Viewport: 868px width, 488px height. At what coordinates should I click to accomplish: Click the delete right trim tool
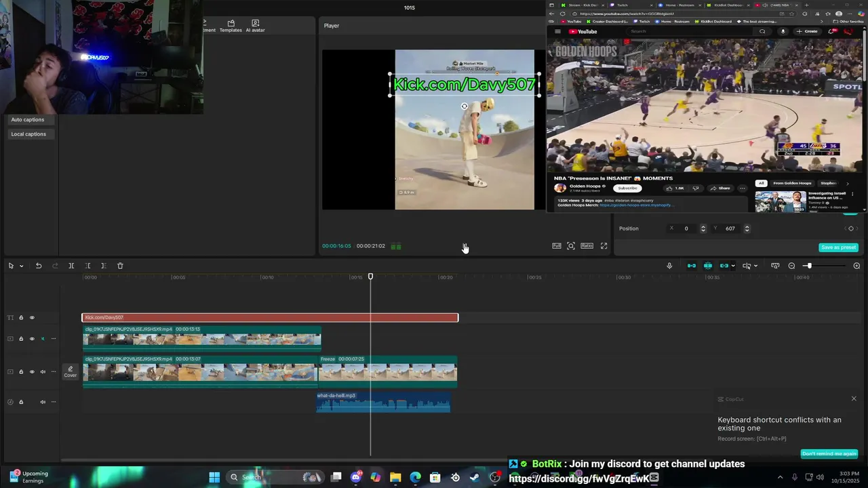[103, 266]
